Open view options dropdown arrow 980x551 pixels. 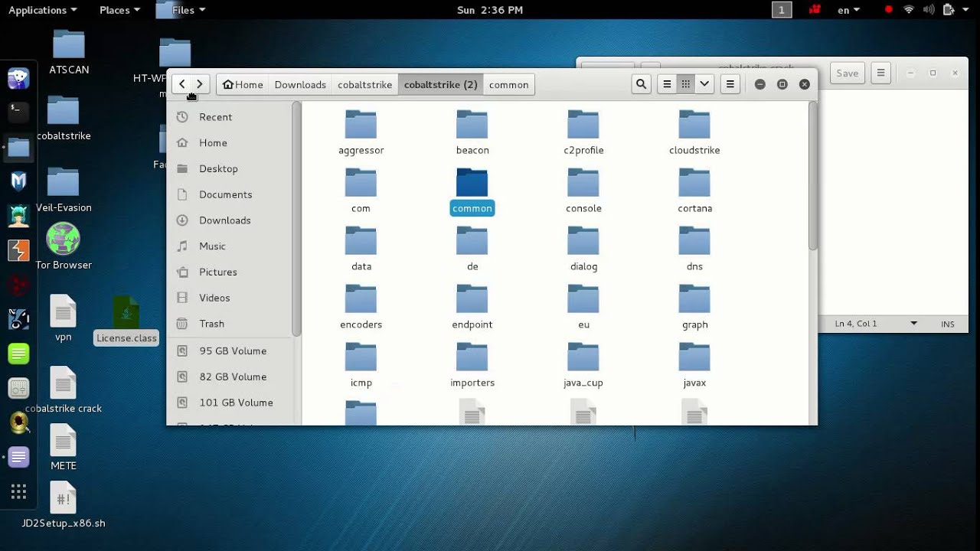point(704,84)
